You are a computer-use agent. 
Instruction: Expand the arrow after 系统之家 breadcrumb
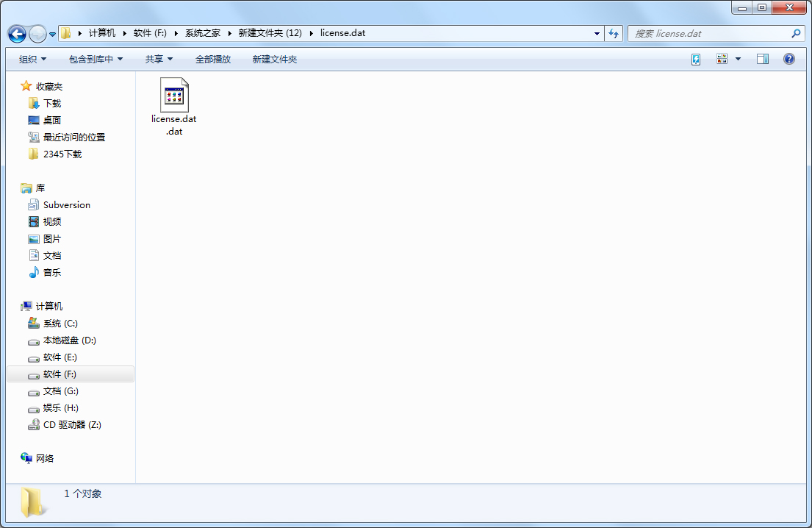[x=229, y=33]
